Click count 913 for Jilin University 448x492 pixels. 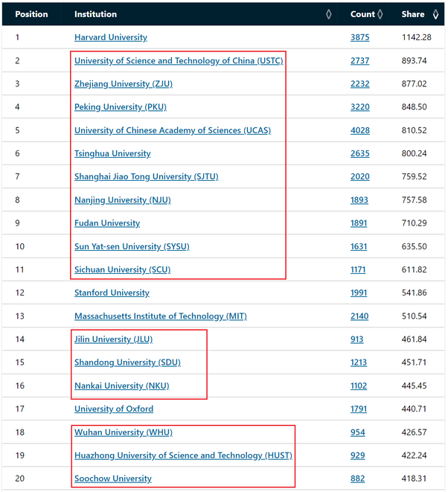[357, 339]
